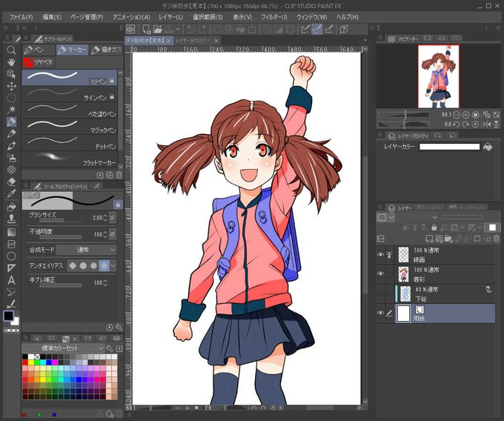Screen dimensions: 504x421
Task: Select the Eraser tool
Action: (11, 182)
